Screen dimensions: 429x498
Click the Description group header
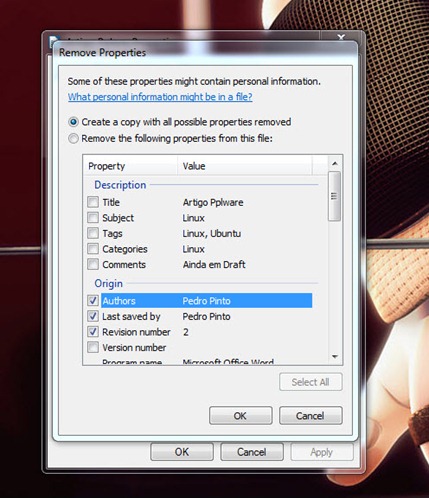[120, 185]
